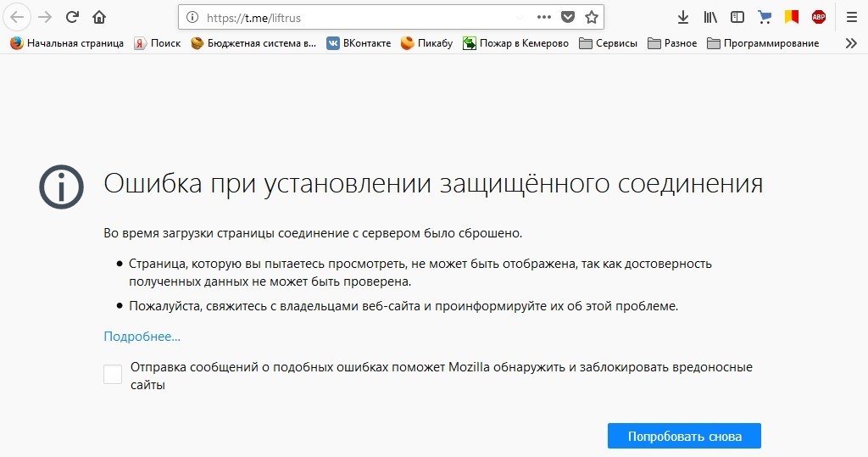Viewport: 868px width, 457px height.
Task: Click the Подробнее… link
Action: click(x=142, y=337)
